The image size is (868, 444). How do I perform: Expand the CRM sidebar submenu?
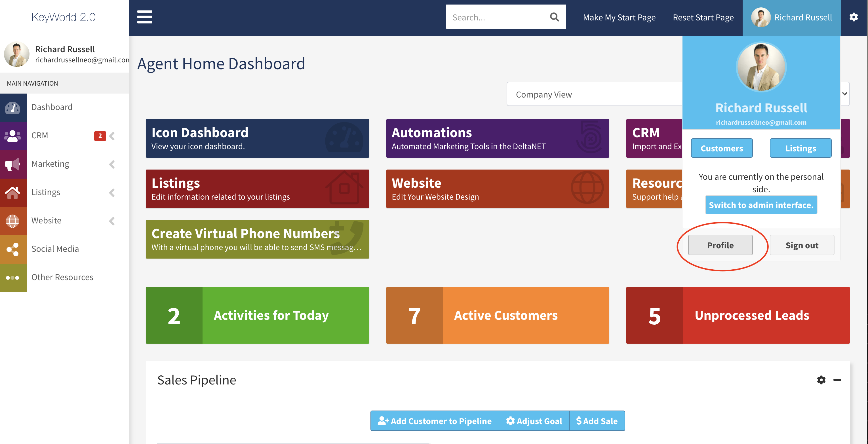click(112, 136)
